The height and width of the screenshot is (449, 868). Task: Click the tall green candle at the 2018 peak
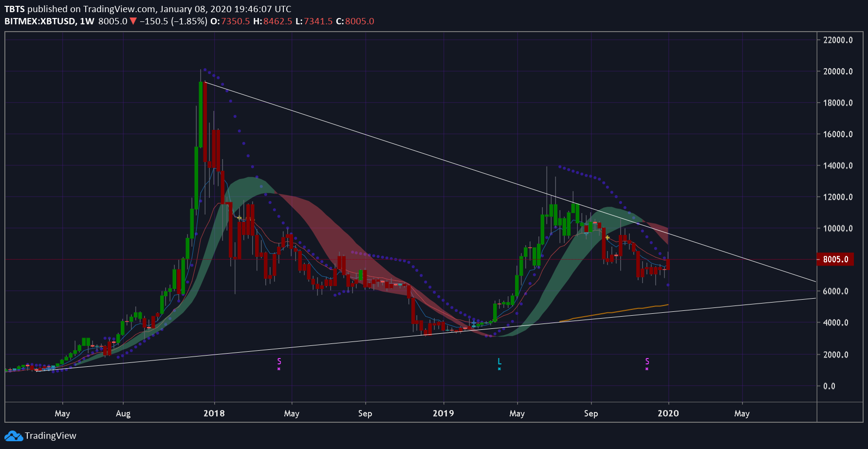tap(200, 115)
